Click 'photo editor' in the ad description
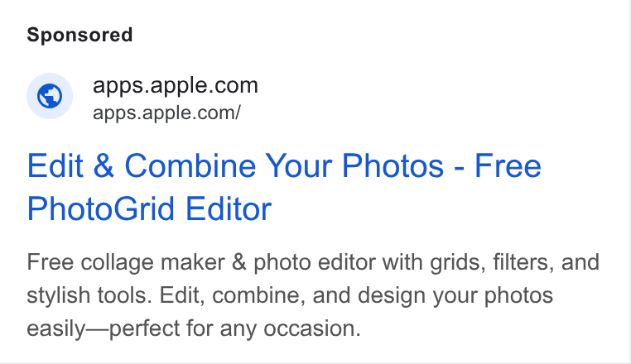This screenshot has height=364, width=631. pos(314,262)
